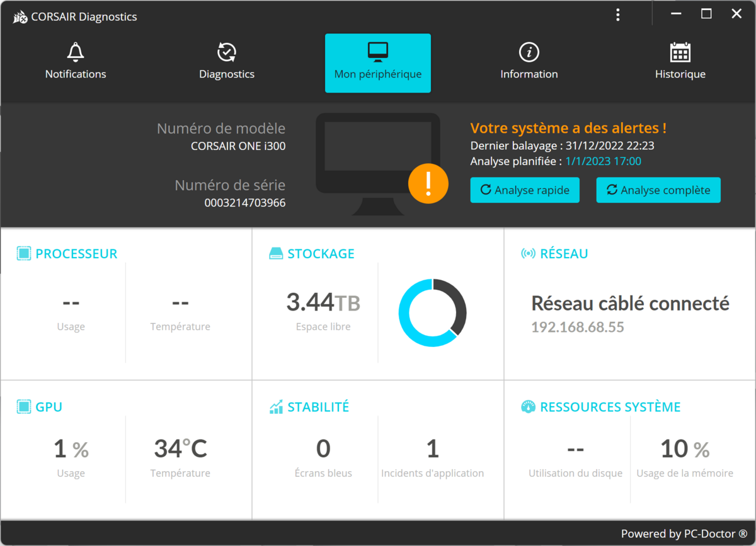The image size is (756, 546).
Task: Click the 'Réseau câblé connecté' status text
Action: coord(630,304)
